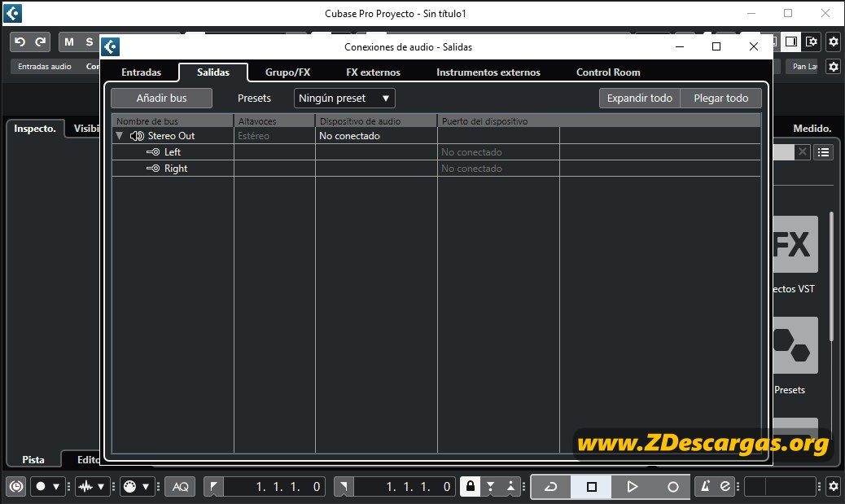The width and height of the screenshot is (845, 504).
Task: Click the Añadir bus button
Action: pyautogui.click(x=162, y=98)
